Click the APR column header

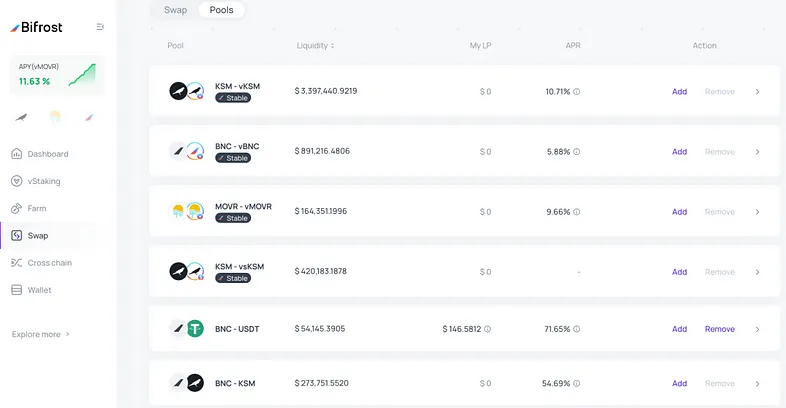coord(573,46)
